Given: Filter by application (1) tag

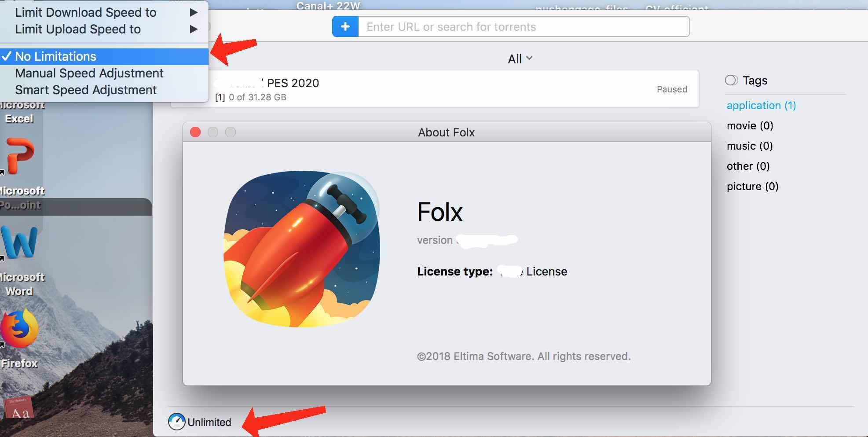Looking at the screenshot, I should 761,106.
